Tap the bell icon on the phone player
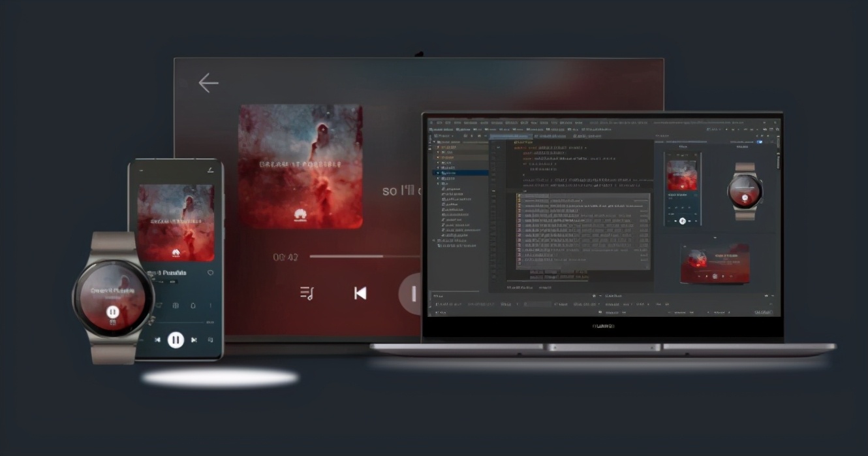 (193, 306)
